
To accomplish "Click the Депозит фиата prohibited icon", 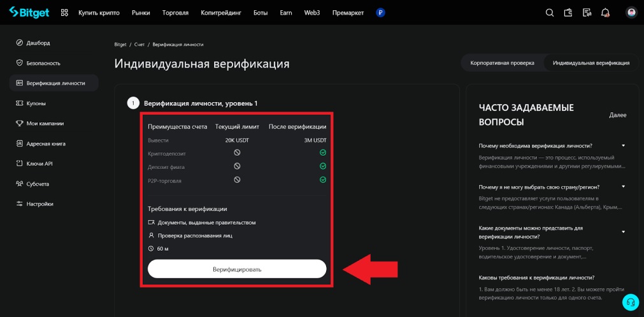I will 237,166.
